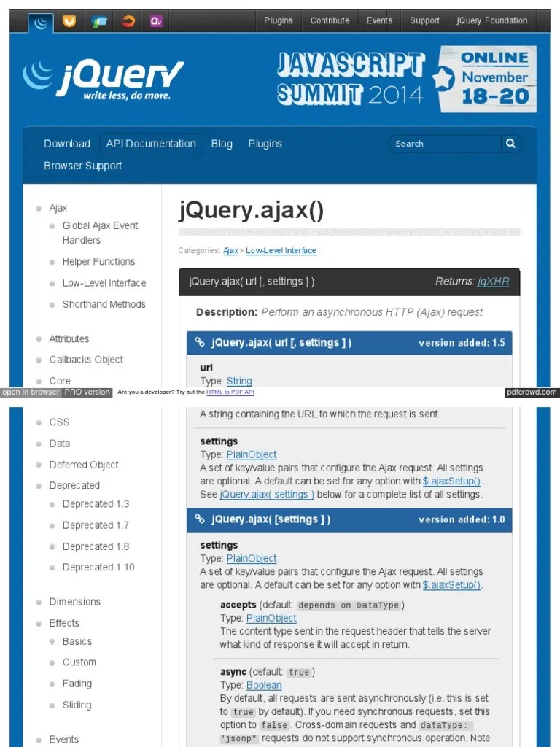560x747 pixels.
Task: Click the Boolean type link under async
Action: point(264,685)
